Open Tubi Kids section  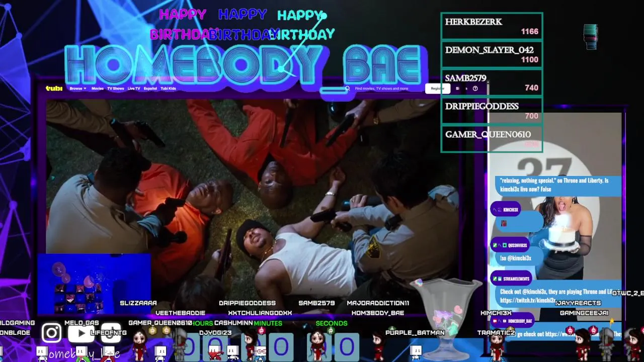[x=168, y=88]
